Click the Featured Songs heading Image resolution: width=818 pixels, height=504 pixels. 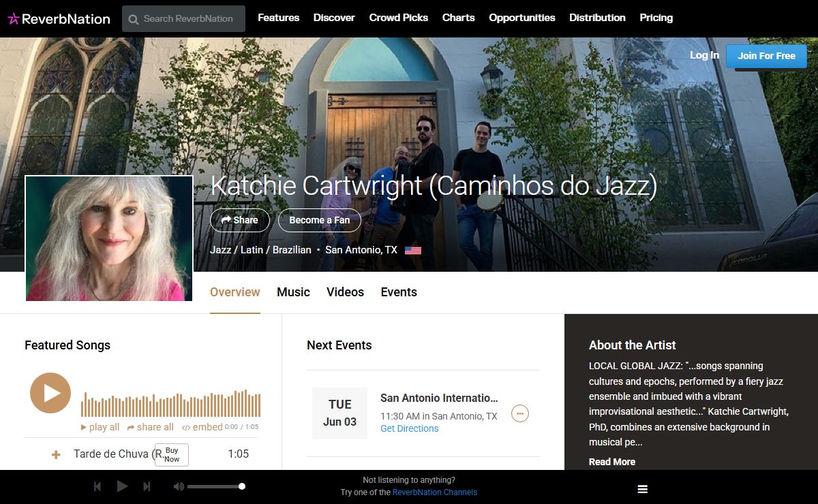point(67,345)
